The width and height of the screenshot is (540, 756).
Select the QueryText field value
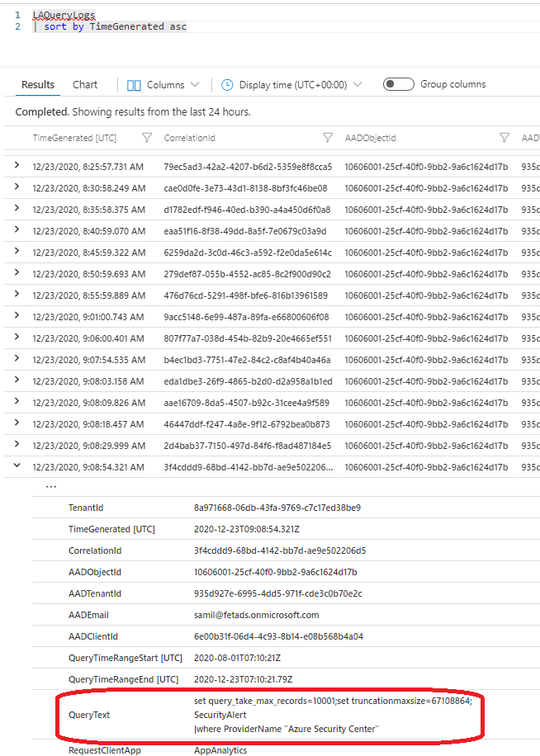(332, 715)
